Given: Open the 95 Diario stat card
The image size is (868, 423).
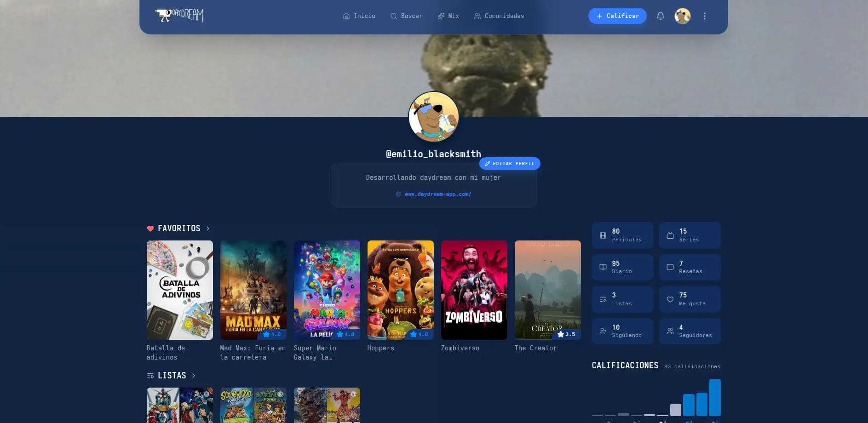Looking at the screenshot, I should pyautogui.click(x=623, y=267).
